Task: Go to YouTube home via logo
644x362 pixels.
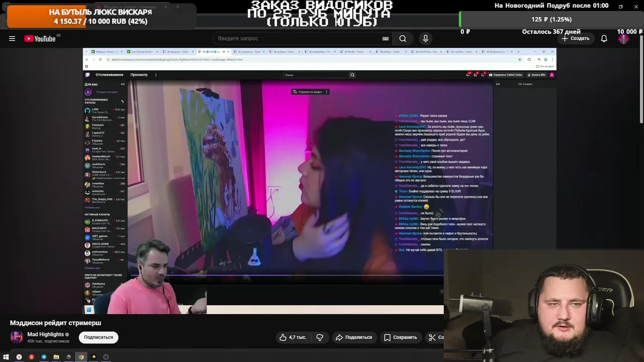Action: click(x=40, y=39)
